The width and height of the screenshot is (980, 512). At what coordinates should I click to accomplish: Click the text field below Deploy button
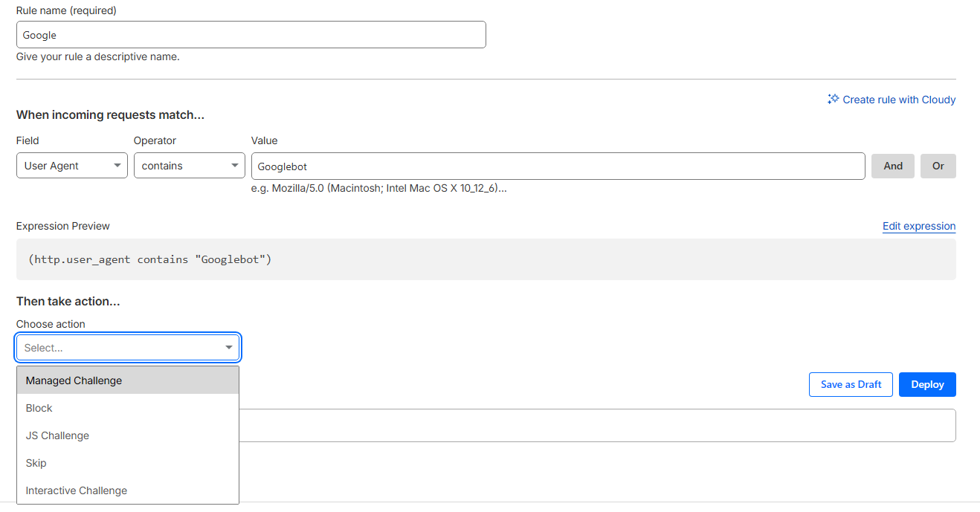tap(595, 425)
